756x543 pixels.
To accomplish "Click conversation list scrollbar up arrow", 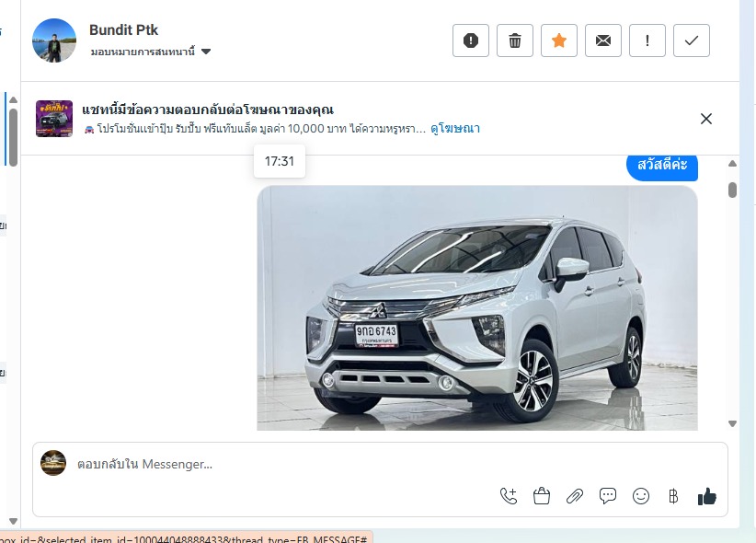I will coord(14,100).
